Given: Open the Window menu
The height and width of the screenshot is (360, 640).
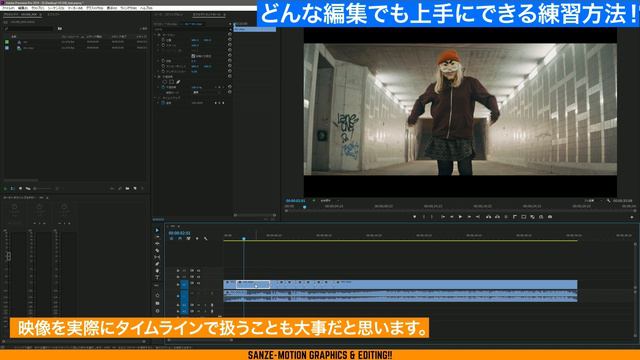Looking at the screenshot, I should click(129, 8).
